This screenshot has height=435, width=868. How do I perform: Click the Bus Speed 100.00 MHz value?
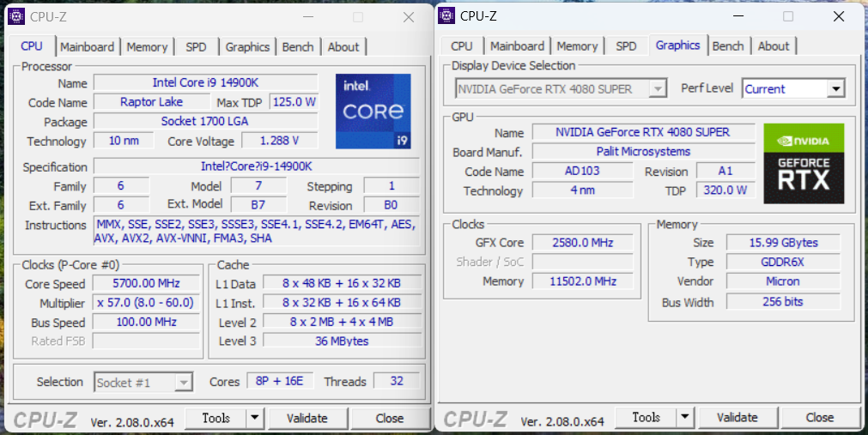(146, 322)
